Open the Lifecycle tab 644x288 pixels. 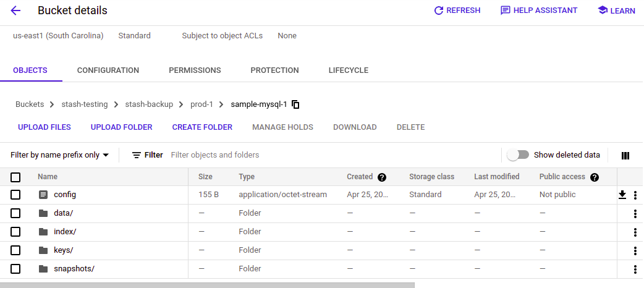point(348,70)
